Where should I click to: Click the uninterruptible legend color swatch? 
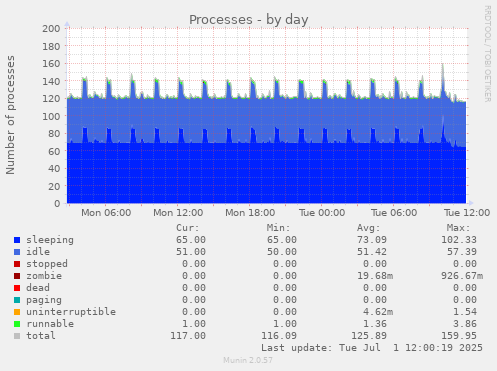pyautogui.click(x=17, y=312)
